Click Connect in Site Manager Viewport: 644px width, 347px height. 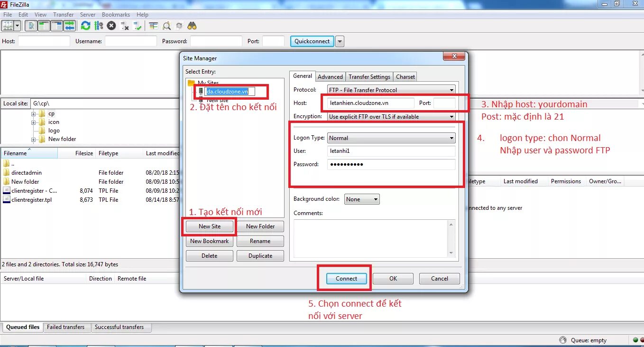coord(347,279)
